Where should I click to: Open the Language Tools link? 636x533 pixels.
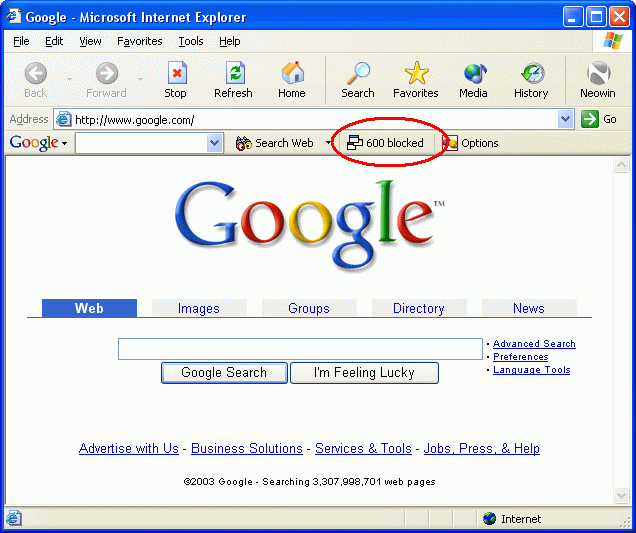tap(531, 370)
